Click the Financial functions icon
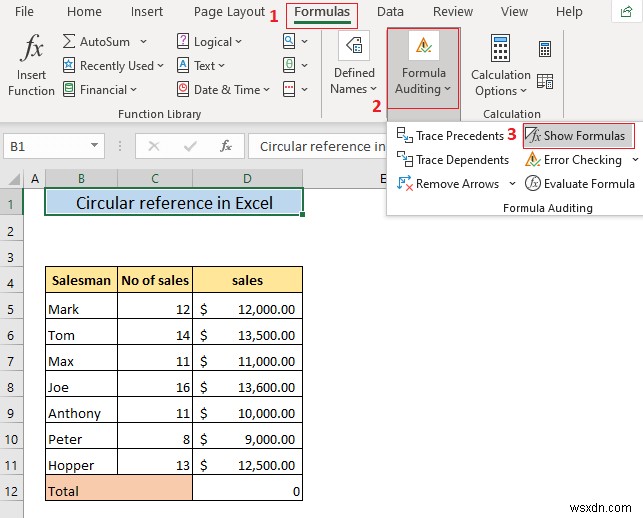This screenshot has width=643, height=518. point(69,89)
